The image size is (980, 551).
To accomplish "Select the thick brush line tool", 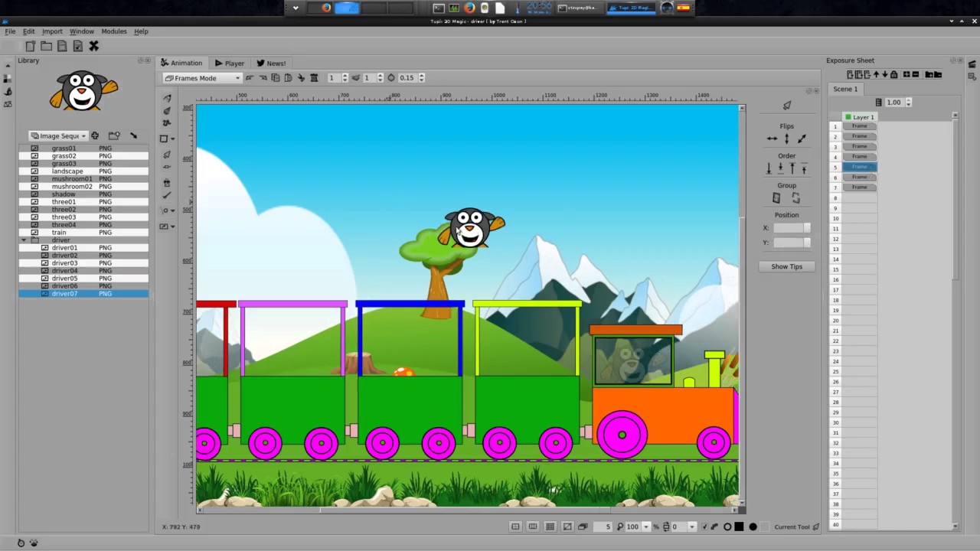I will click(x=167, y=195).
